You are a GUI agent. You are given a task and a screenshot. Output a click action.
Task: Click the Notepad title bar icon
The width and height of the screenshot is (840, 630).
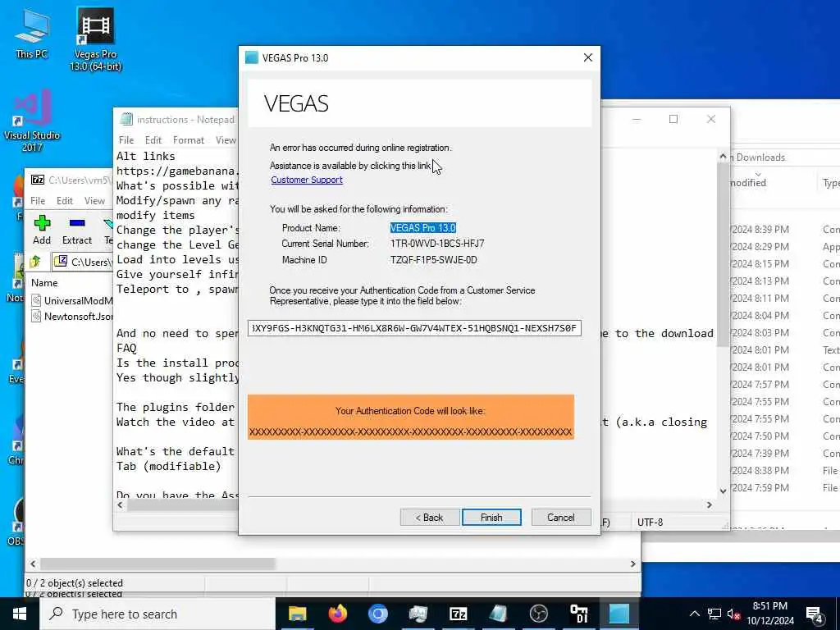pyautogui.click(x=126, y=119)
